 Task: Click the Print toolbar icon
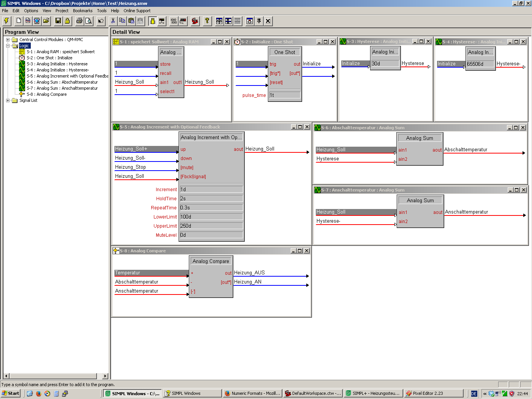coord(79,21)
